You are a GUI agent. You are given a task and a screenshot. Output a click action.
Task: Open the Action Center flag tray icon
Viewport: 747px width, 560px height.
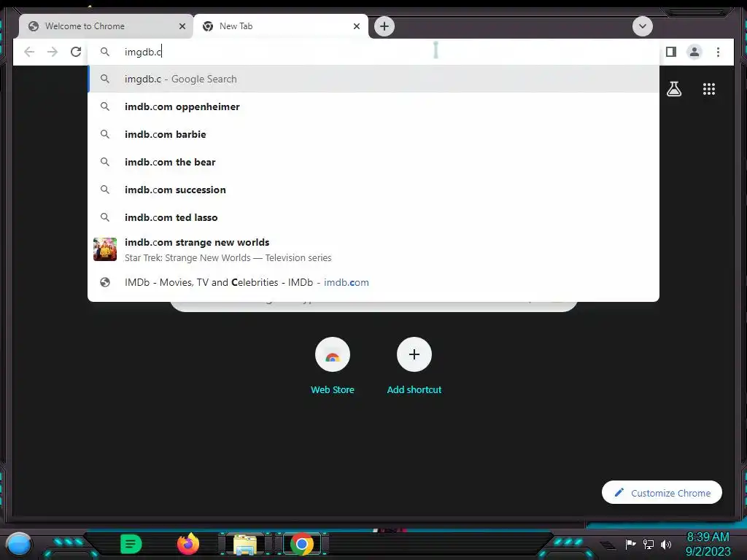[x=630, y=544]
